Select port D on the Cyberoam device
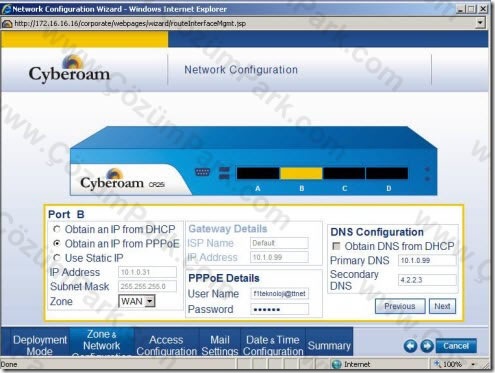This screenshot has height=373, width=495. click(387, 173)
